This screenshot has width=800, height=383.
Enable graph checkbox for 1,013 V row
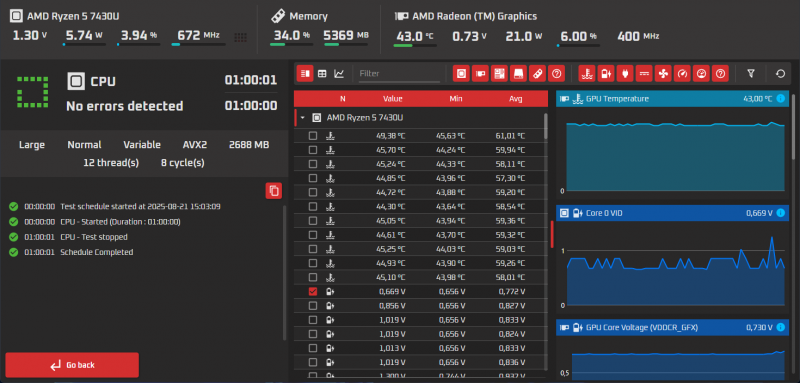coord(313,348)
